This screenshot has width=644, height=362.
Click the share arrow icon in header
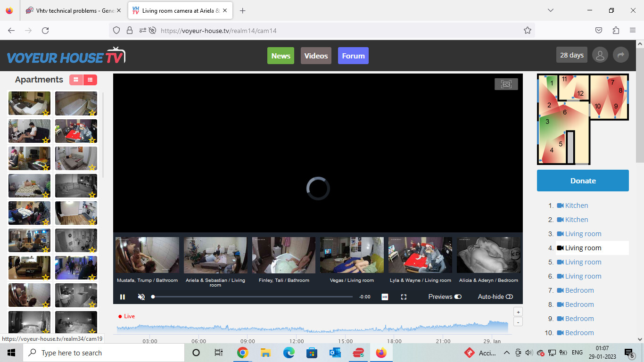pyautogui.click(x=620, y=55)
